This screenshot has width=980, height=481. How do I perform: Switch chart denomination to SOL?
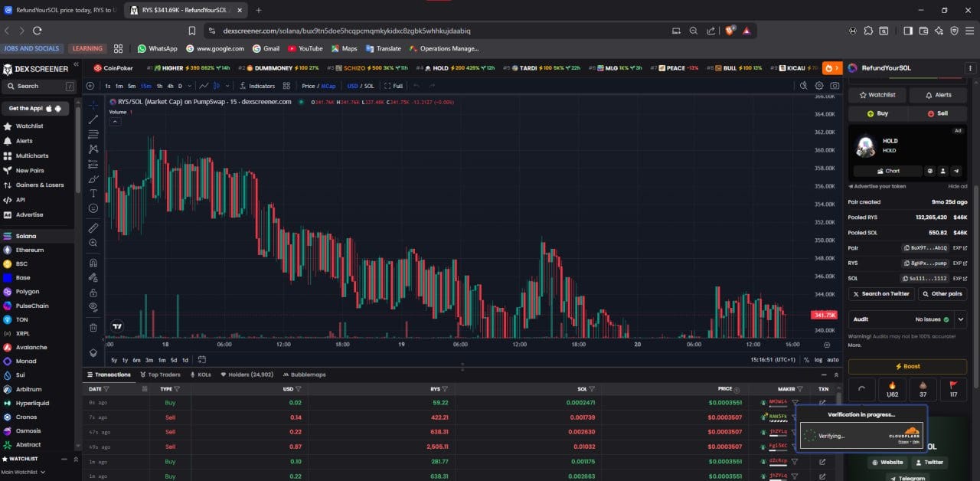(x=369, y=86)
